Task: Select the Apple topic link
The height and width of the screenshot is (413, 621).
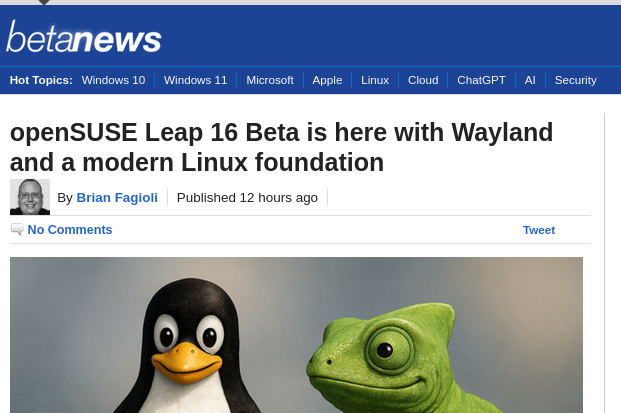Action: (327, 80)
